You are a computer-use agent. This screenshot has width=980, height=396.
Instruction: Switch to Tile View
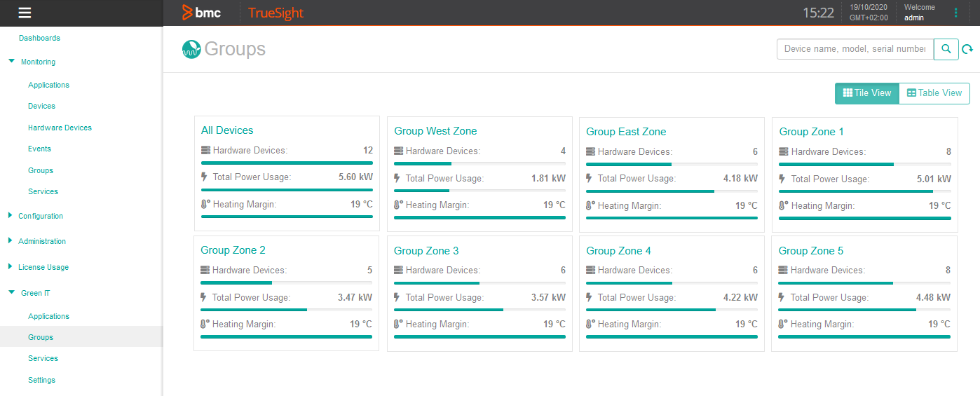[867, 93]
